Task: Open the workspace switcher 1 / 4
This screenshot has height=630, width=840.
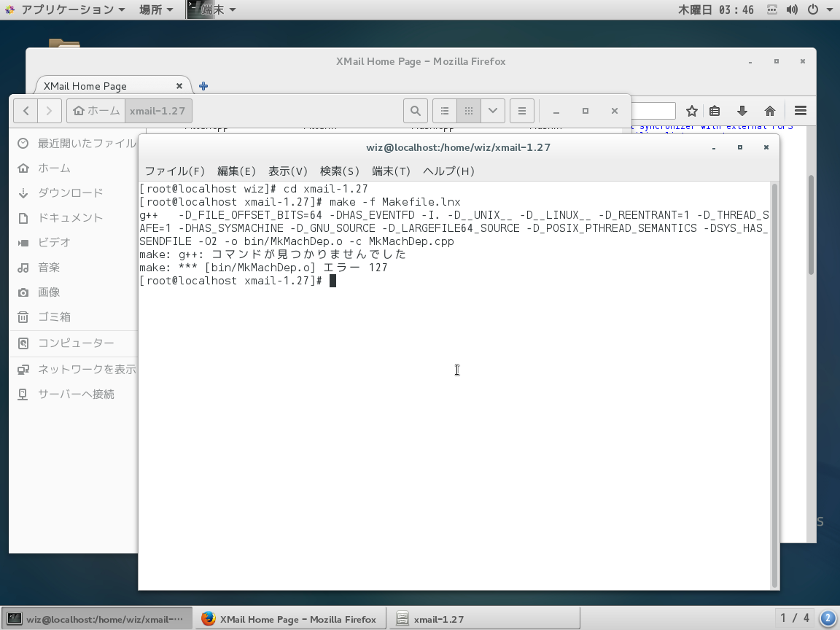Action: click(795, 618)
